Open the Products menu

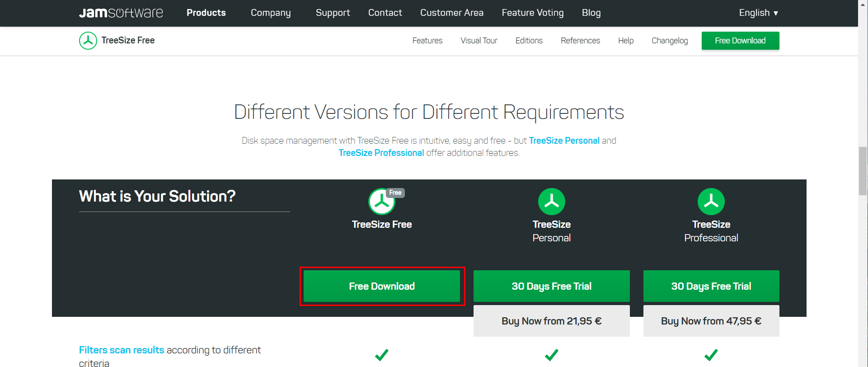pyautogui.click(x=206, y=13)
